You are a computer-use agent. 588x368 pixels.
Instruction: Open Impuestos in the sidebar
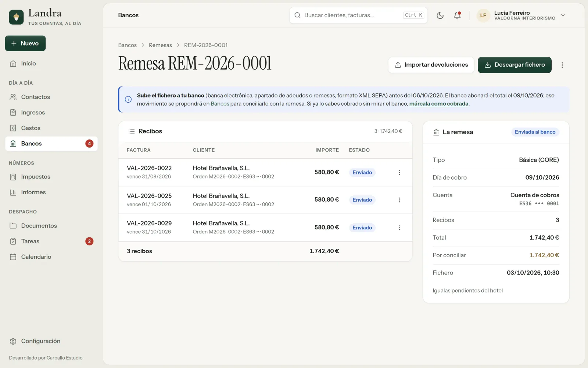51,177
